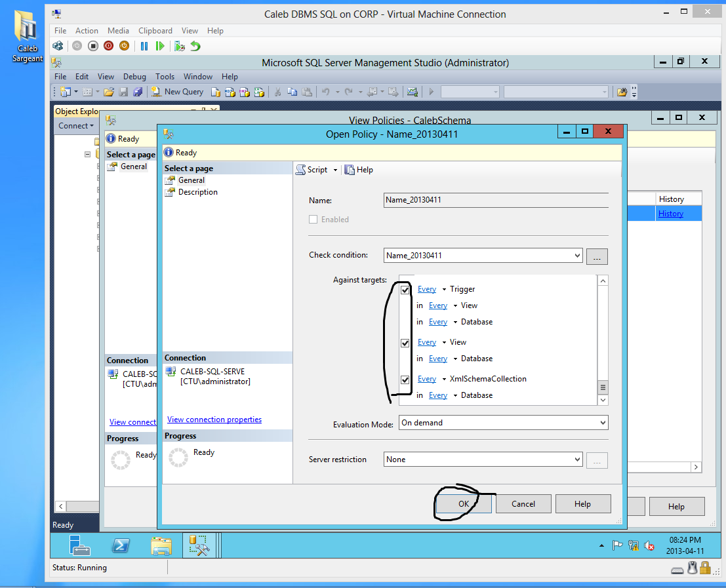This screenshot has height=588, width=726.
Task: Show hidden tray icons arrow
Action: pyautogui.click(x=601, y=546)
